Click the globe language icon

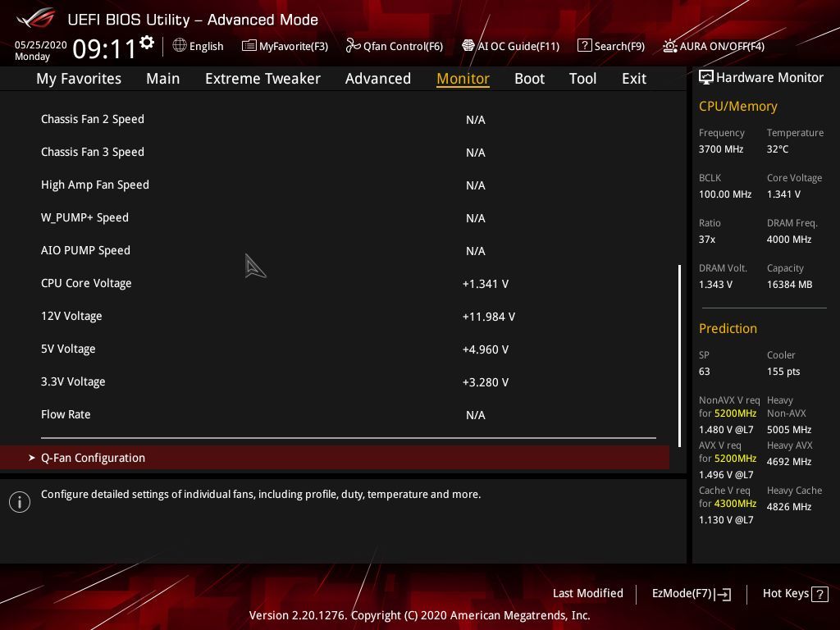[180, 46]
